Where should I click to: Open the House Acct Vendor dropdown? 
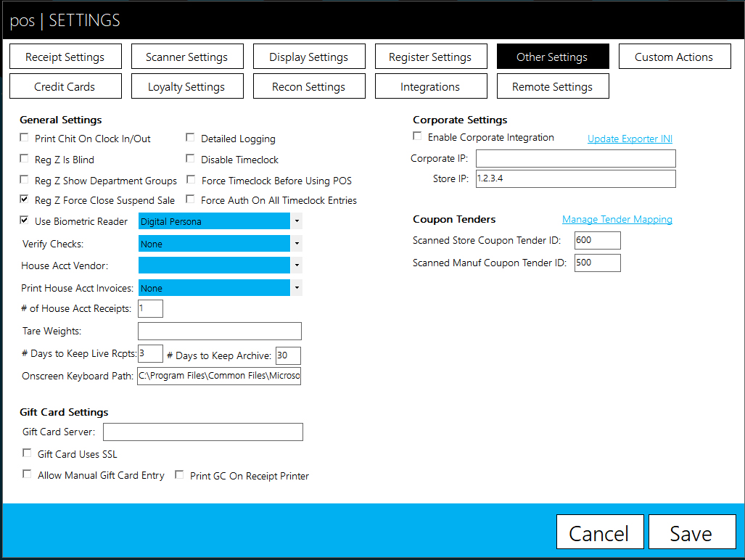297,265
